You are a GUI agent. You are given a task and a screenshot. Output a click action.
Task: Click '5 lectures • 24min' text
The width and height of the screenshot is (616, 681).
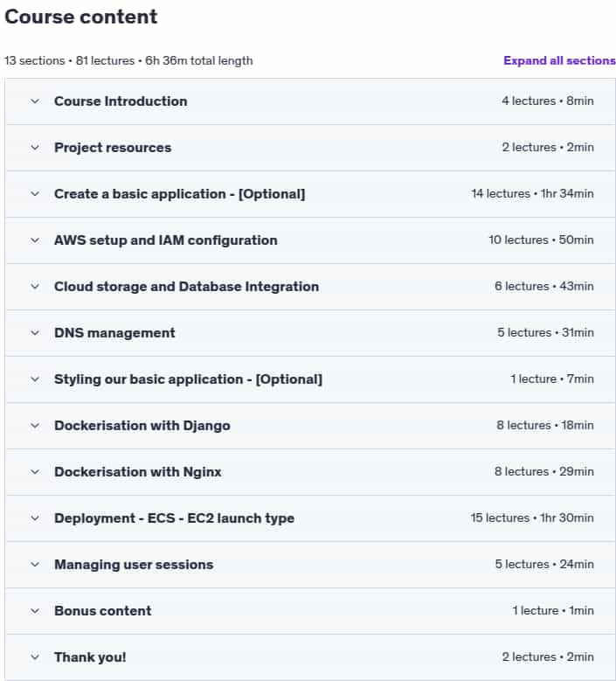pyautogui.click(x=544, y=564)
